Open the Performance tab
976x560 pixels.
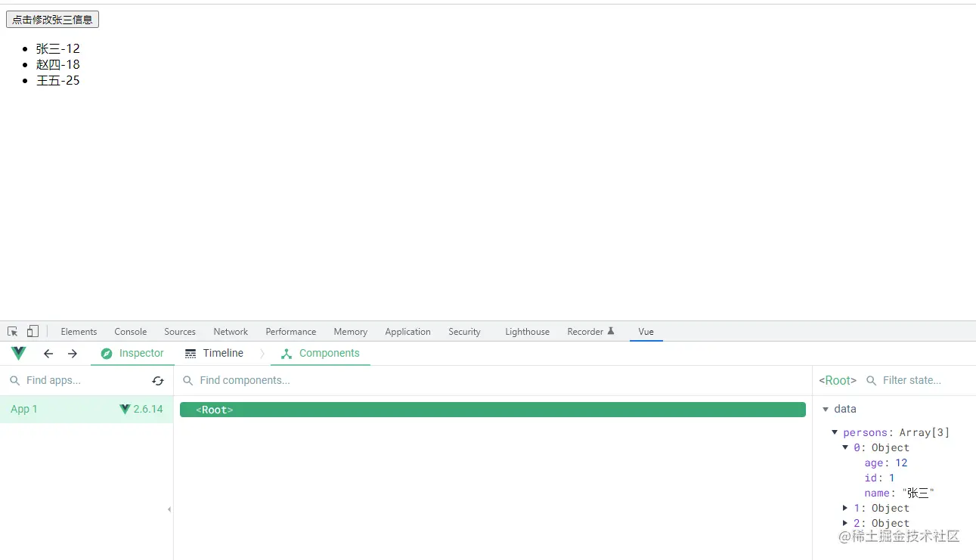(x=291, y=332)
